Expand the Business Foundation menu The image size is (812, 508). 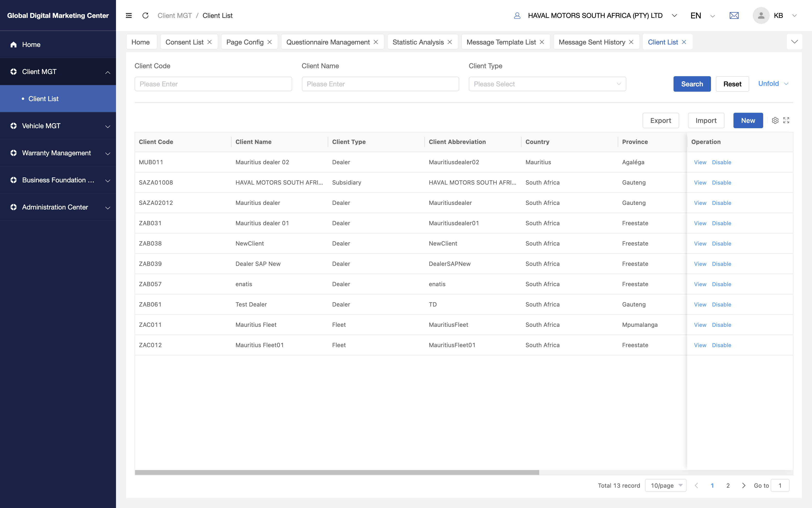(x=108, y=181)
